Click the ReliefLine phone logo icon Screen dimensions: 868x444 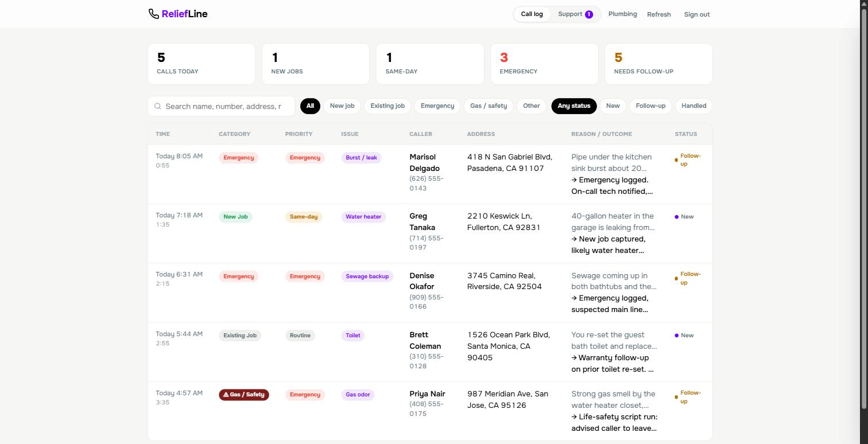[153, 14]
